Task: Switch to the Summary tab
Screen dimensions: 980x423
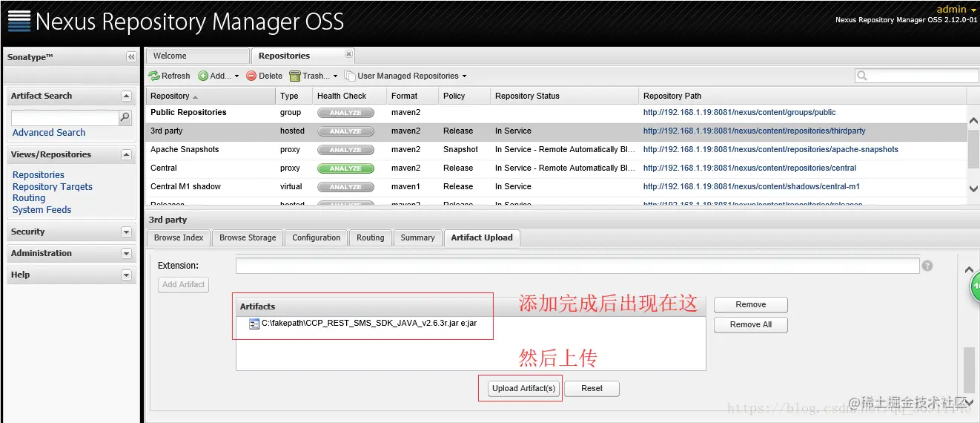Action: [x=417, y=237]
